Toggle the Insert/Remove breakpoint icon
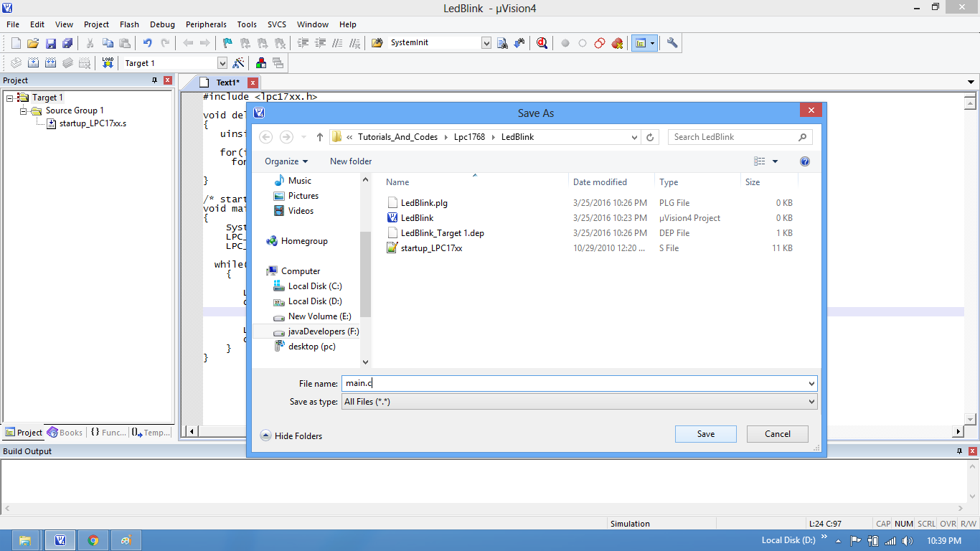The width and height of the screenshot is (980, 551). [x=565, y=43]
